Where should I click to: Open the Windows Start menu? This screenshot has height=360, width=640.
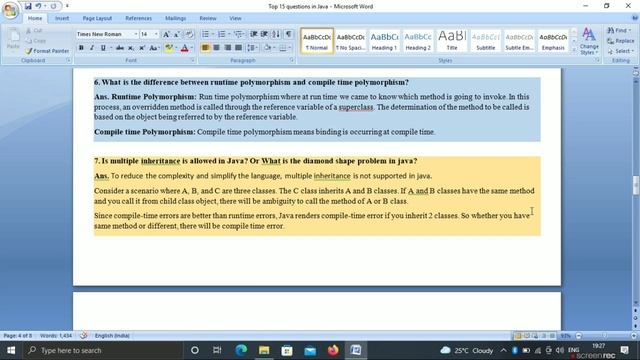click(11, 350)
